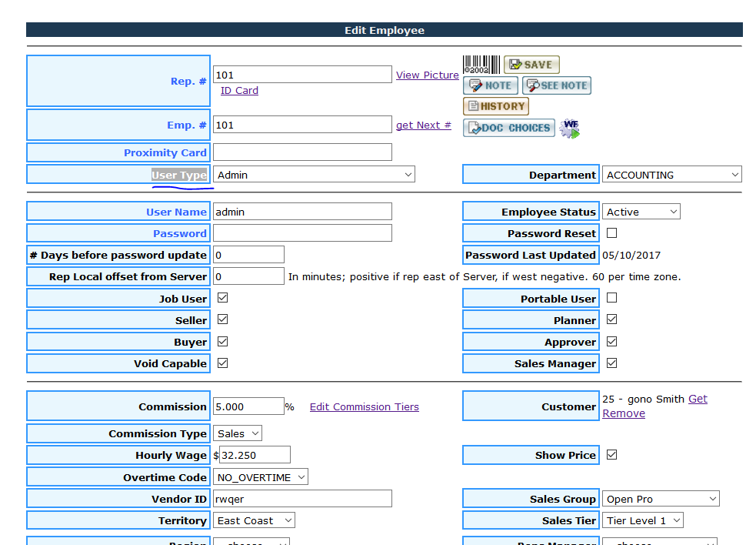This screenshot has width=756, height=545.
Task: Open Doc Choices button
Action: tap(508, 128)
